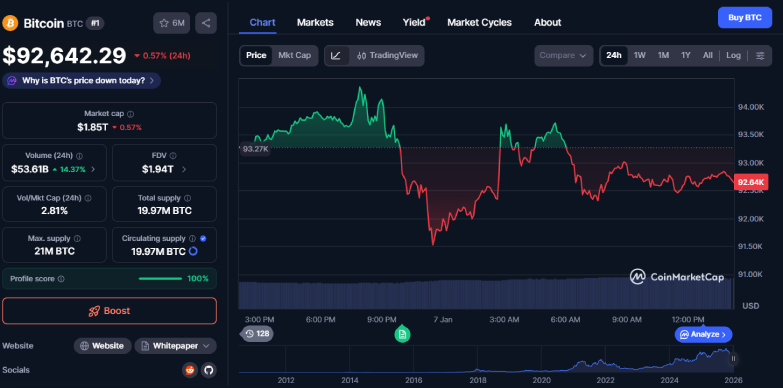Open the Market Cycles tab
Viewport: 783px width, 388px height.
coord(479,22)
